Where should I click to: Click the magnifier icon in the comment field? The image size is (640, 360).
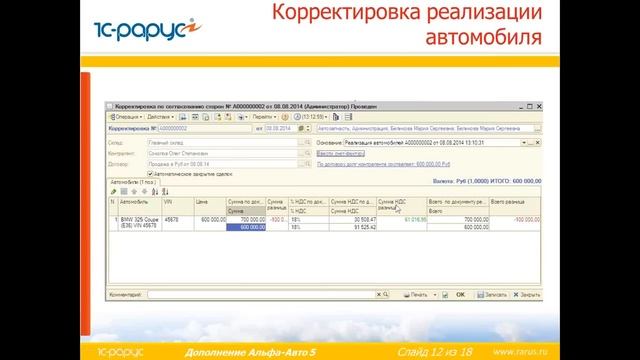385,295
